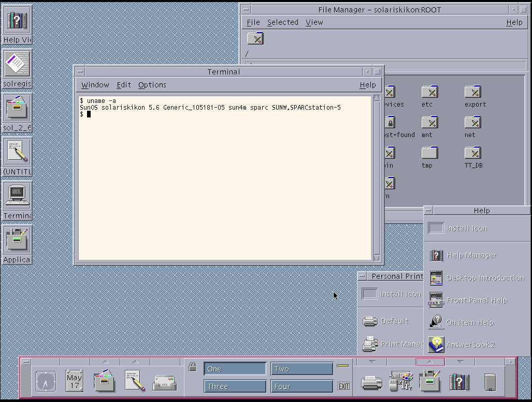
Task: Click the Trash can icon
Action: tap(490, 382)
